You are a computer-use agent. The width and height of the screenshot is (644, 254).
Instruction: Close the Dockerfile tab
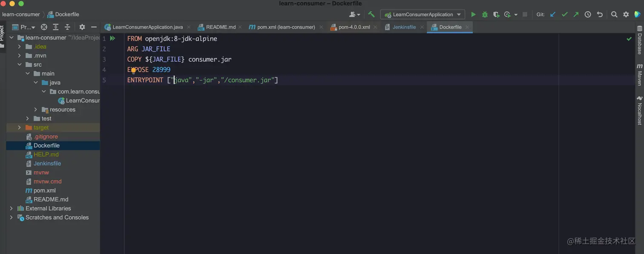[x=467, y=27]
